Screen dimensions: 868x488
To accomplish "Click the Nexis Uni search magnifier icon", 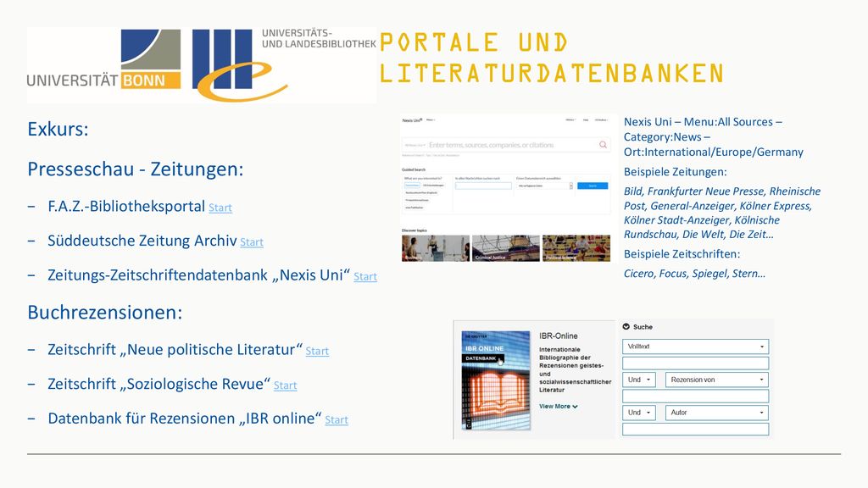I will click(603, 145).
